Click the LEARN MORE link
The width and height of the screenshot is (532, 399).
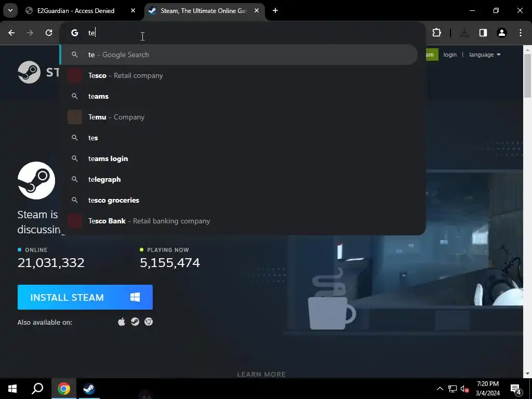pos(261,374)
